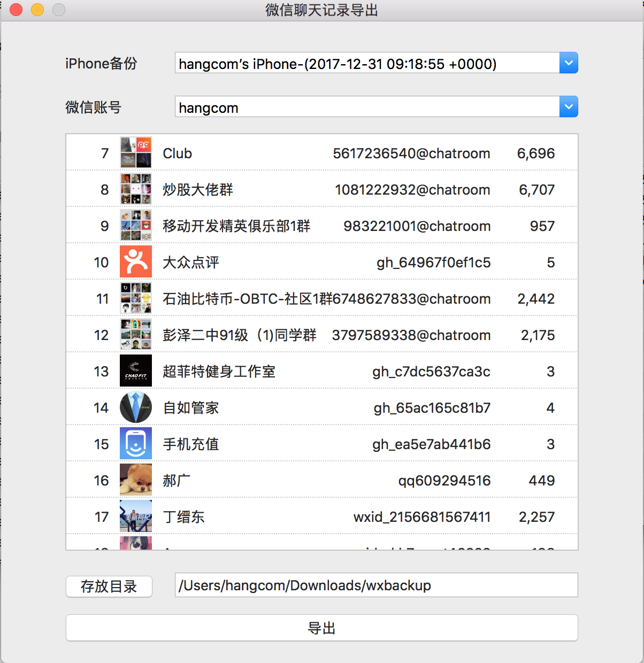Click ID 983221001@chatroom
This screenshot has height=663, width=644.
tap(417, 226)
